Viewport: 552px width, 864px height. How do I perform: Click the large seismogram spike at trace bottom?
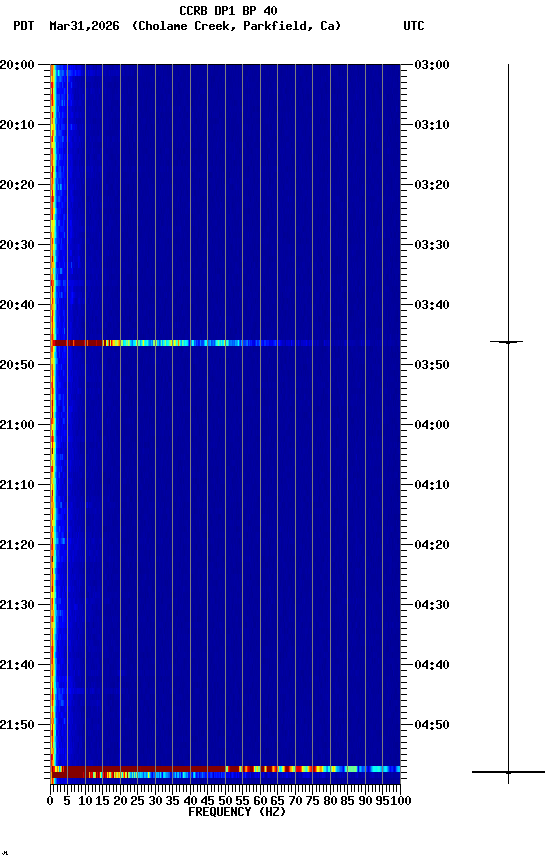pos(508,772)
